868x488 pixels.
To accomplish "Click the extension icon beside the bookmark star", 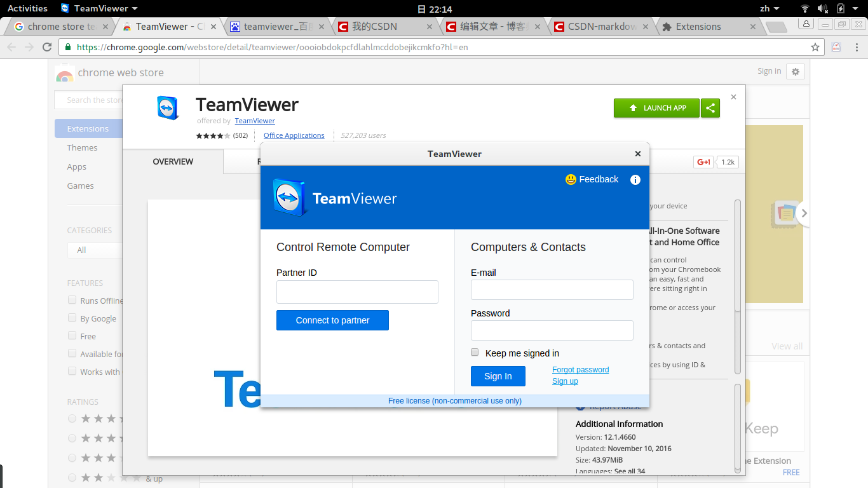I will coord(837,47).
